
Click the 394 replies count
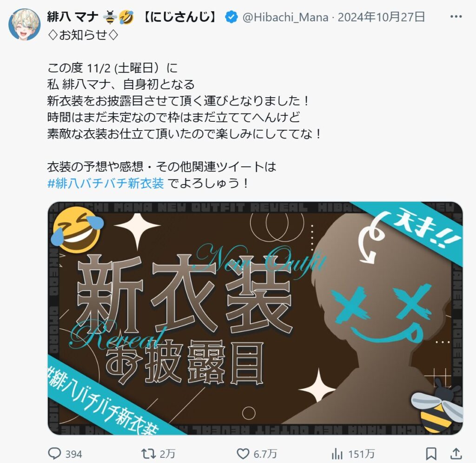(x=74, y=454)
